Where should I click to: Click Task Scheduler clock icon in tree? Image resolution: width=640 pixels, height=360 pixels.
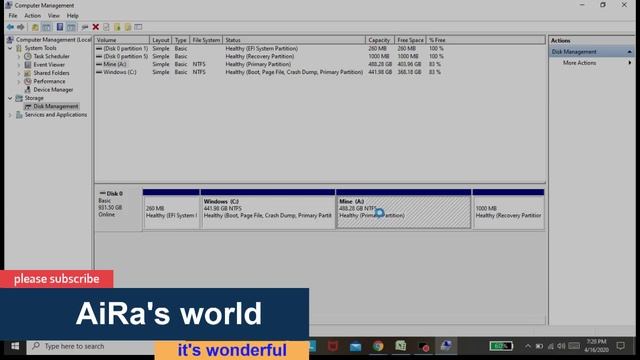[28, 56]
